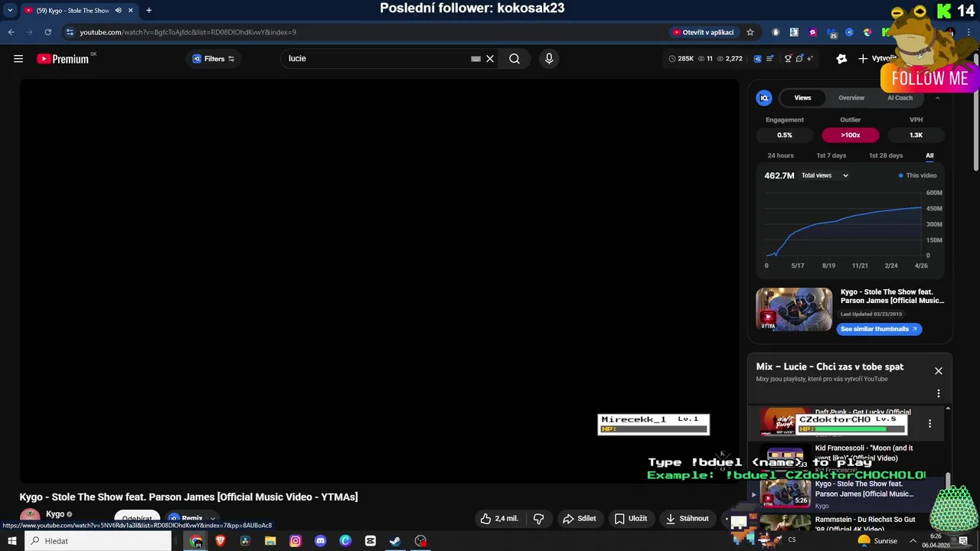Expand the Remix dropdown arrow
This screenshot has height=551, width=980.
click(x=213, y=519)
